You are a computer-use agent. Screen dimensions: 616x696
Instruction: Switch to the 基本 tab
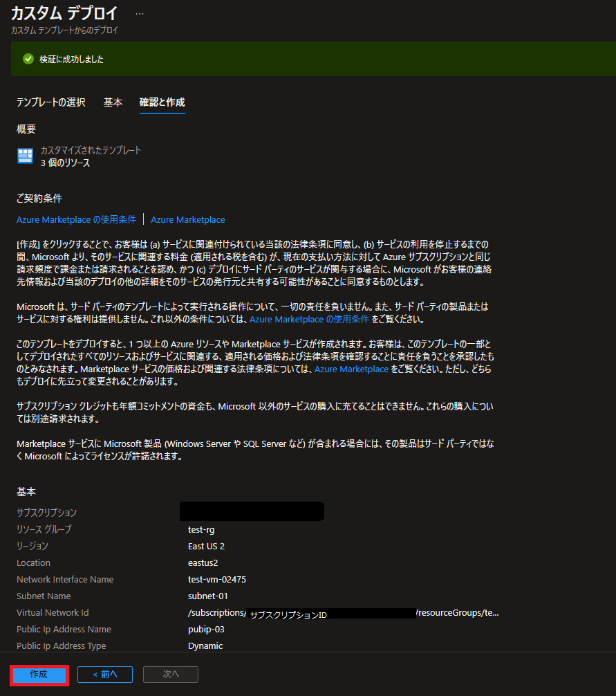(x=113, y=102)
